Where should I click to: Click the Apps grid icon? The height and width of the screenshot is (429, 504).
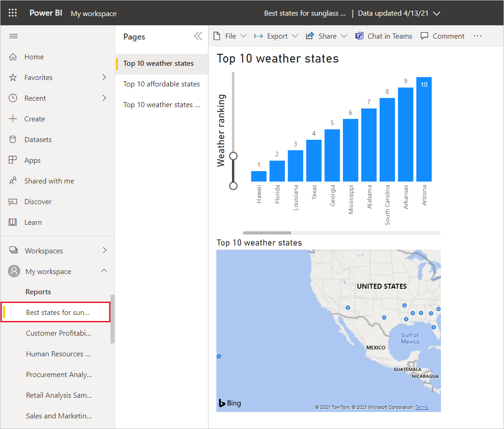click(x=13, y=160)
